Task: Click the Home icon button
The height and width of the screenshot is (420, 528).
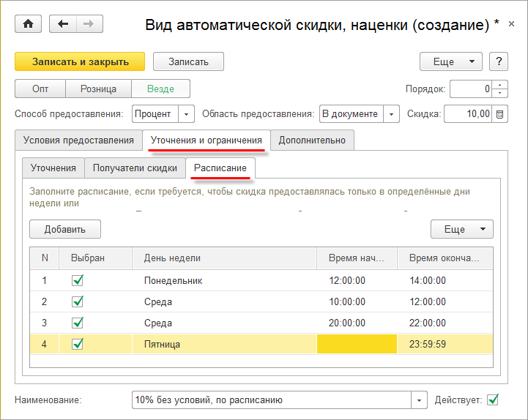Action: click(29, 24)
